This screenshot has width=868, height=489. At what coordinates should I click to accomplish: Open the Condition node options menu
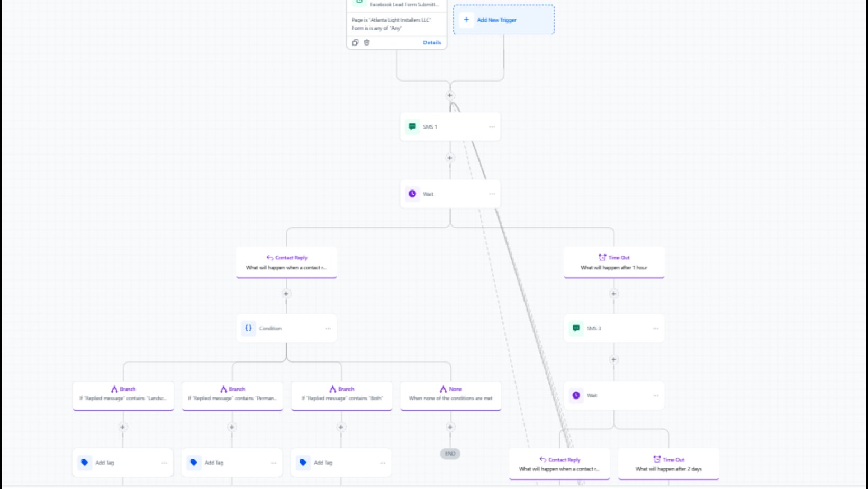[328, 329]
